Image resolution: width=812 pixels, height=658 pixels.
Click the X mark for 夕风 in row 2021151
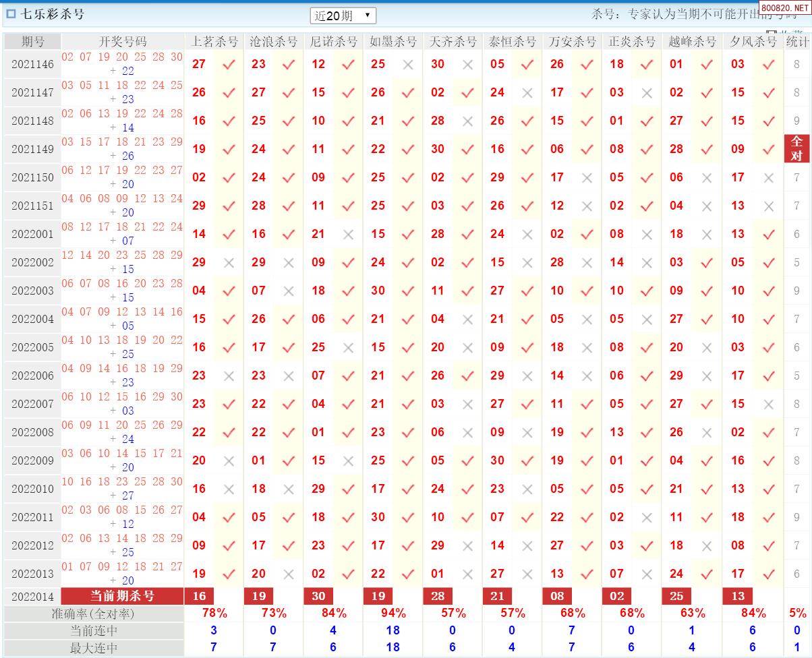769,206
